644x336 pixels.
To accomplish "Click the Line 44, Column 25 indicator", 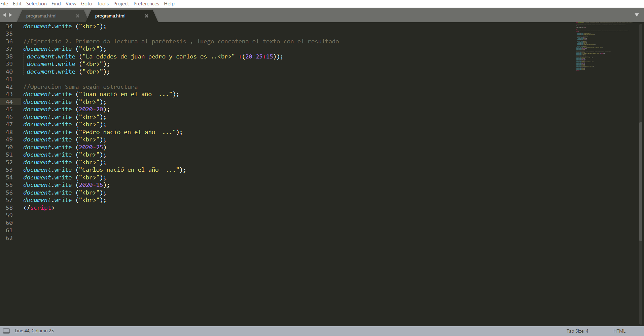I will click(34, 331).
